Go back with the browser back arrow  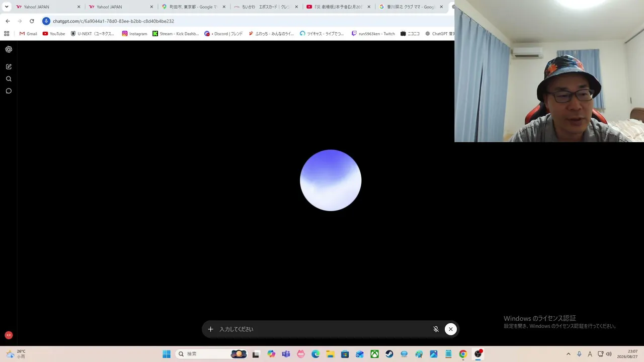click(8, 21)
